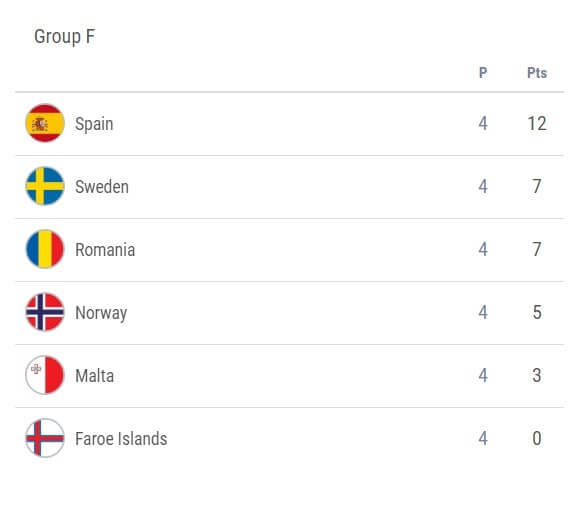Click the Spain flag icon
This screenshot has width=584, height=521.
pos(45,123)
